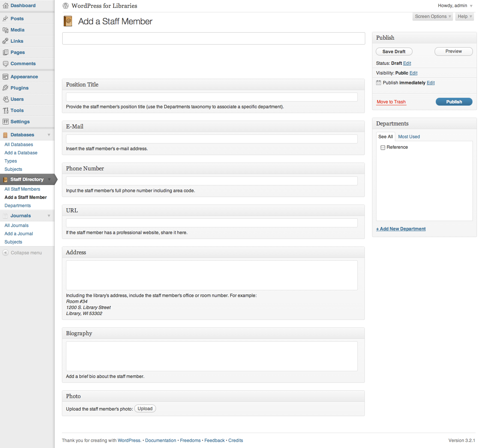Image resolution: width=483 pixels, height=448 pixels.
Task: Click the URL input field
Action: [x=212, y=223]
